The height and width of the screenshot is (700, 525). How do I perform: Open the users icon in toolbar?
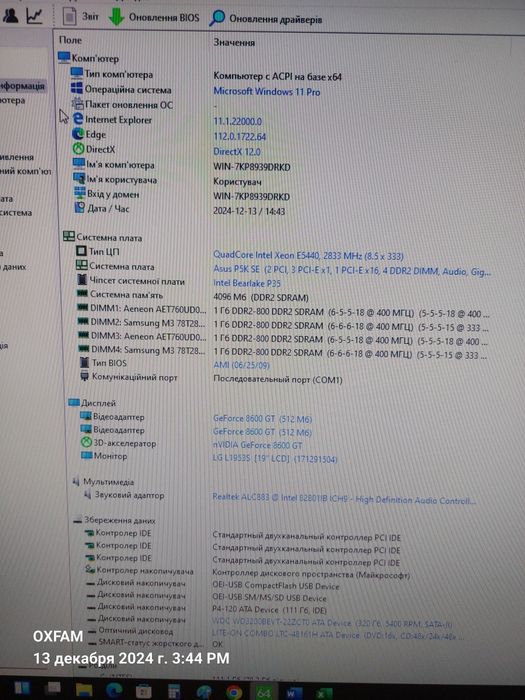coord(10,15)
